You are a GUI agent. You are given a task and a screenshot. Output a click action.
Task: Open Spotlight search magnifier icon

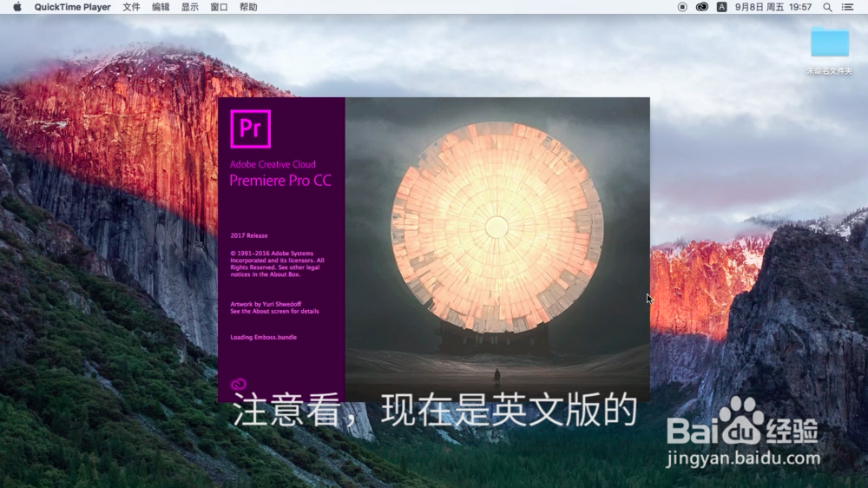click(827, 7)
